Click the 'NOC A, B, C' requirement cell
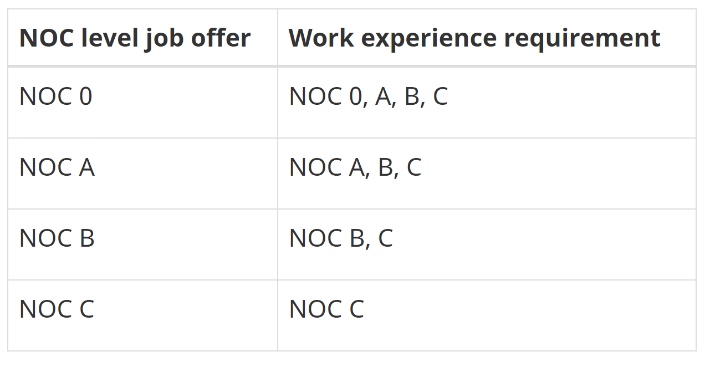Screen dimensions: 710x367 487,174
